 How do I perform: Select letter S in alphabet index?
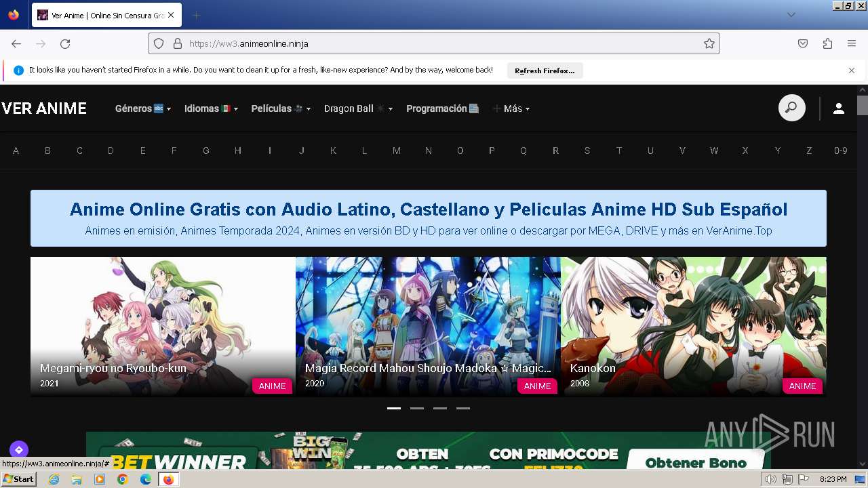[587, 150]
